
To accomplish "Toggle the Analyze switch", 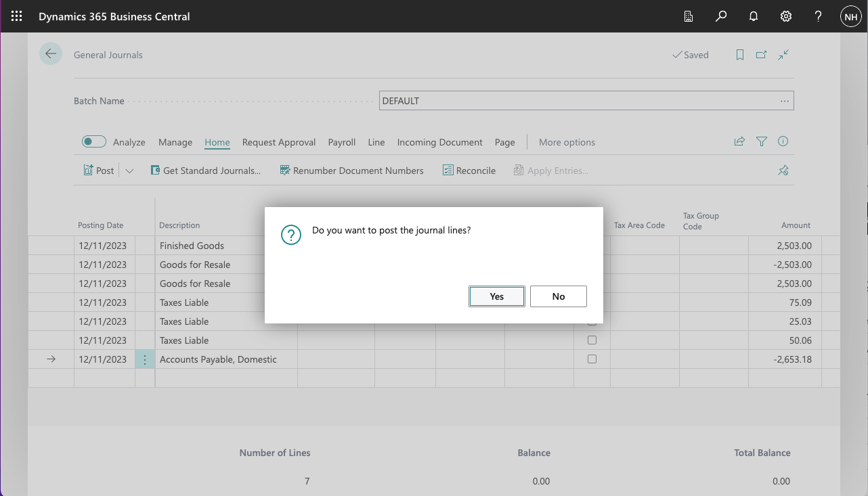I will click(x=94, y=141).
